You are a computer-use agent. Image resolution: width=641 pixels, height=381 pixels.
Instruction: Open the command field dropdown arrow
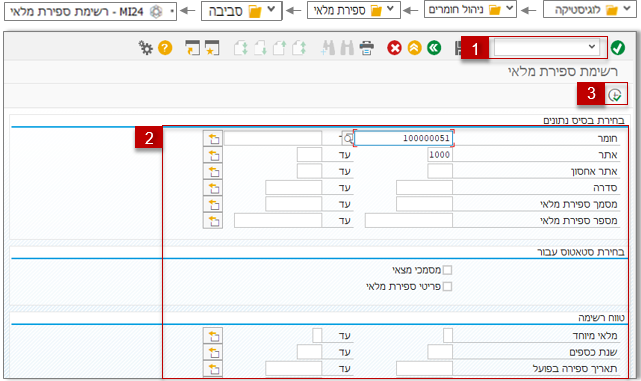[592, 47]
